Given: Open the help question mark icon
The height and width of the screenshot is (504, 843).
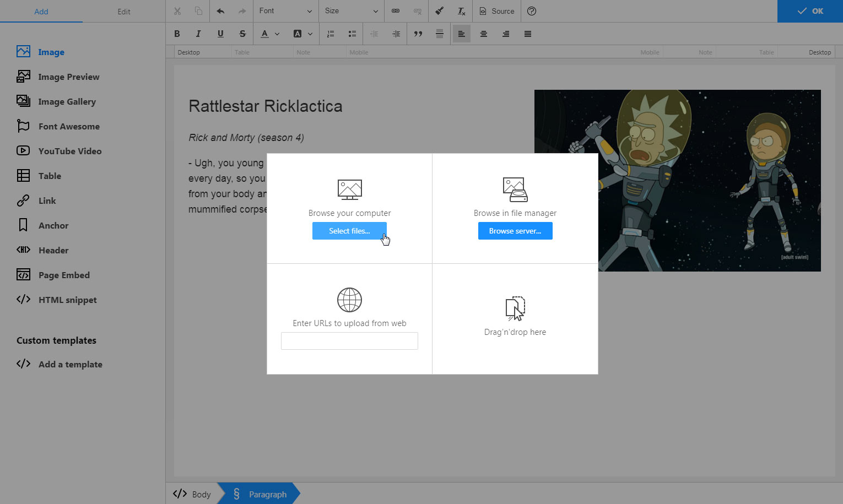Looking at the screenshot, I should point(532,11).
